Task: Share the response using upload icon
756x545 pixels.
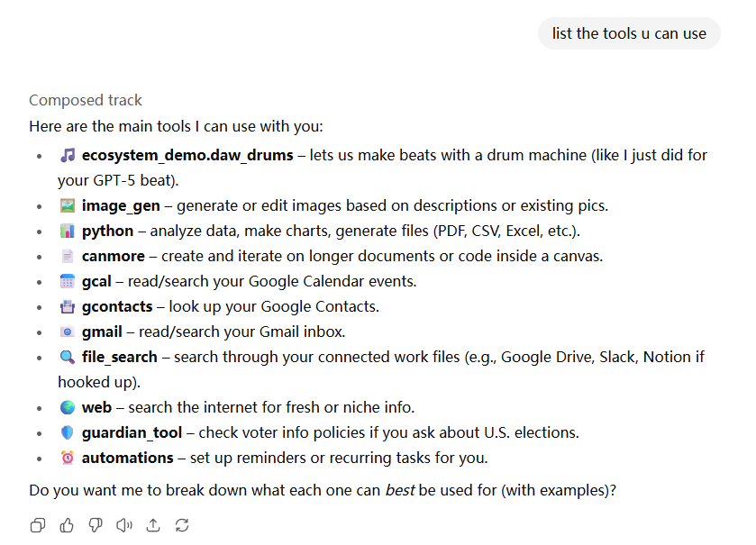Action: click(x=153, y=525)
